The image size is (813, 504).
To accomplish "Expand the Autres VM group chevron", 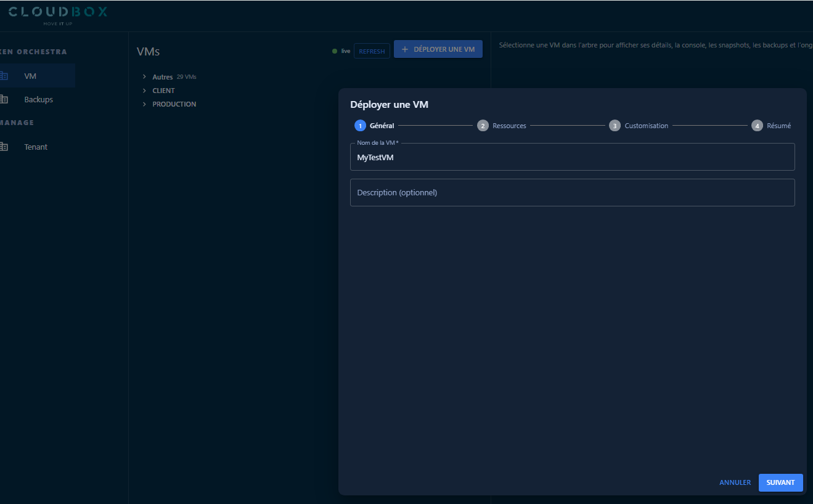I will [x=145, y=77].
